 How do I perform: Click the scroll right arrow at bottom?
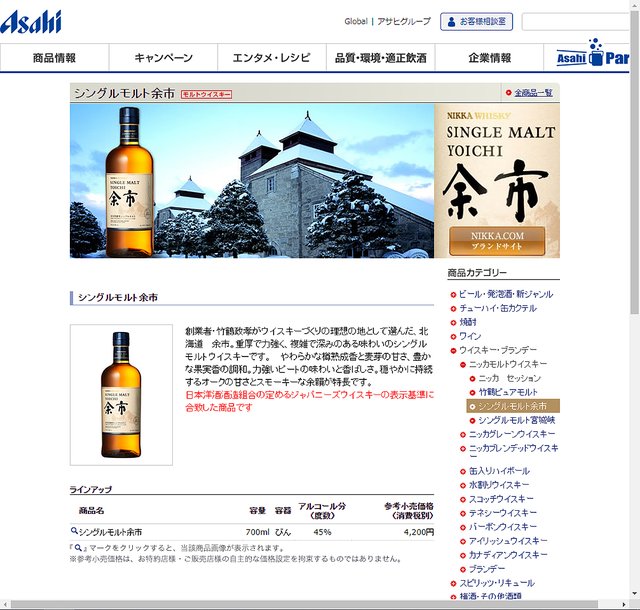tap(624, 605)
